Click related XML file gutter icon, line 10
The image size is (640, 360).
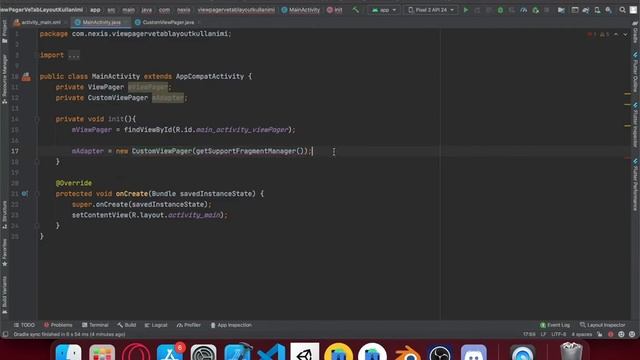point(26,76)
